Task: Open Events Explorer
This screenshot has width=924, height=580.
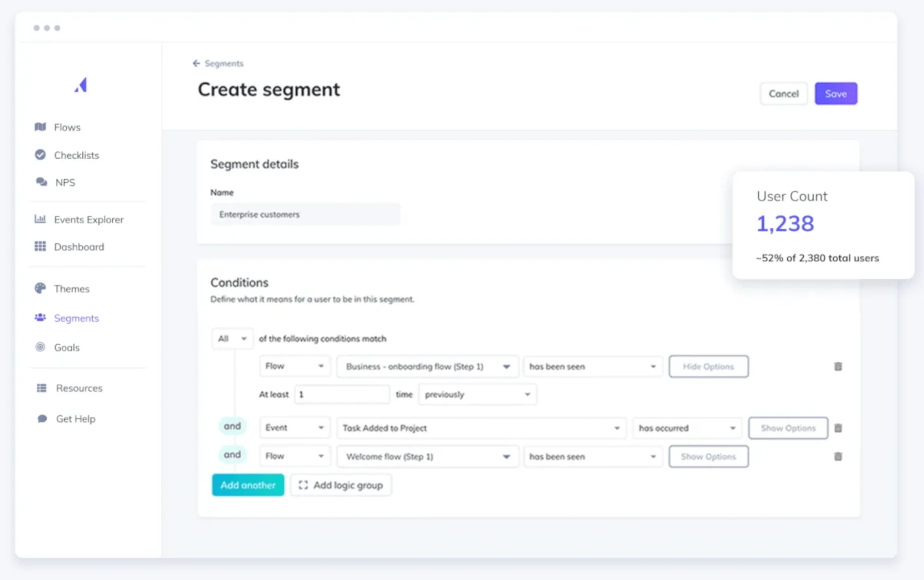Action: coord(89,219)
